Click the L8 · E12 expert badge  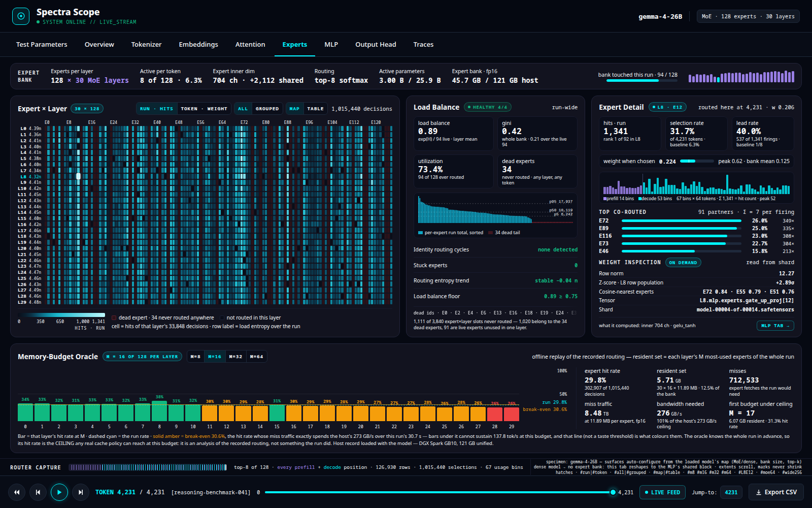[667, 107]
